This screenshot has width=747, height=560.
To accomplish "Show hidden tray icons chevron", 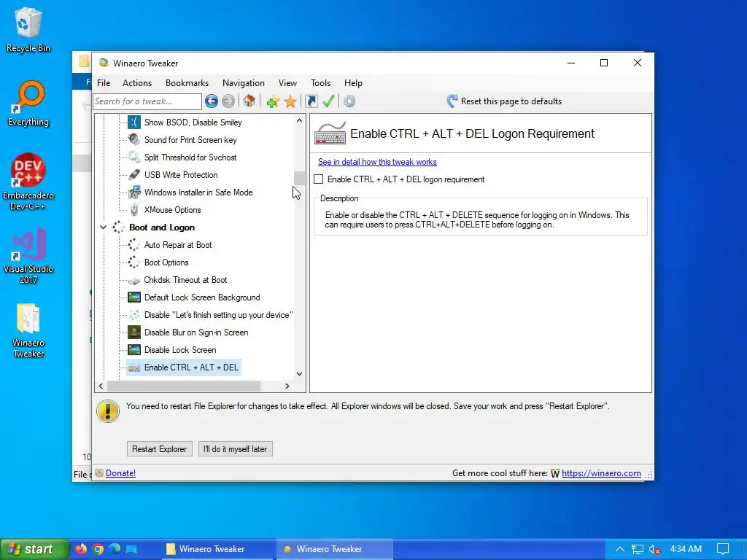I will click(x=620, y=549).
